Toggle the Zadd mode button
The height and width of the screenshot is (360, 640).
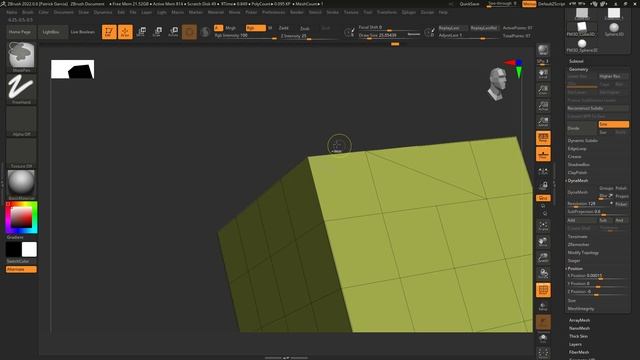[x=284, y=28]
